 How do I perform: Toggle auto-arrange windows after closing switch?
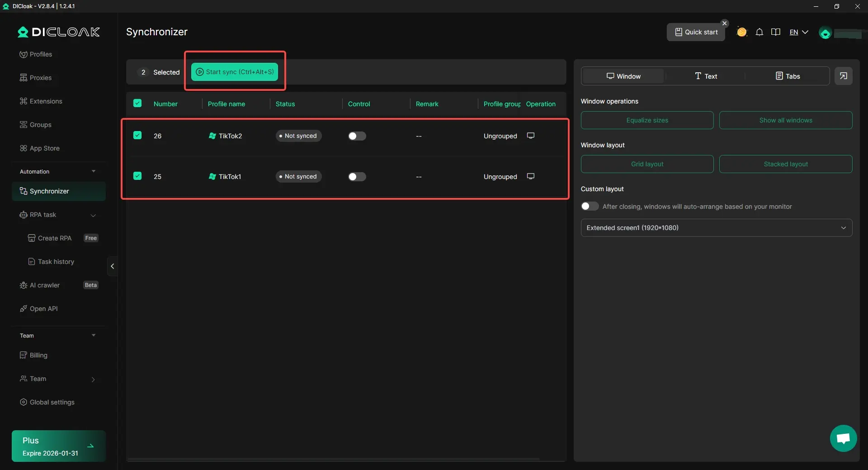point(590,207)
